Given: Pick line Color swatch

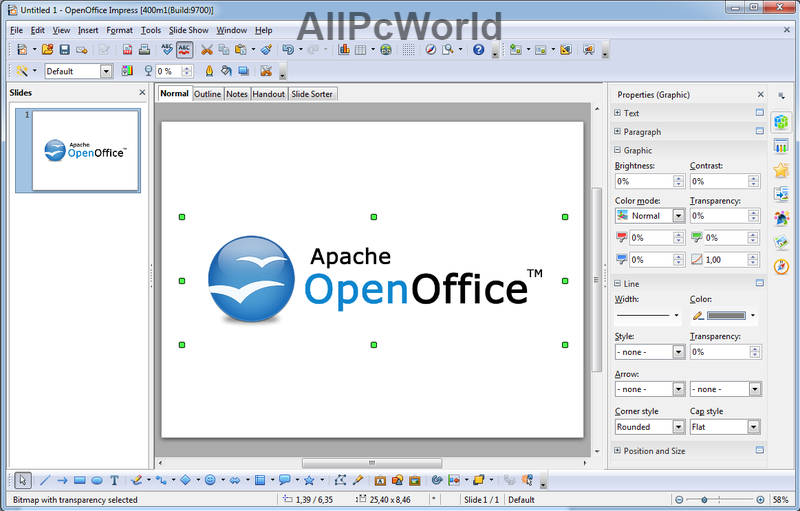Looking at the screenshot, I should pos(727,316).
